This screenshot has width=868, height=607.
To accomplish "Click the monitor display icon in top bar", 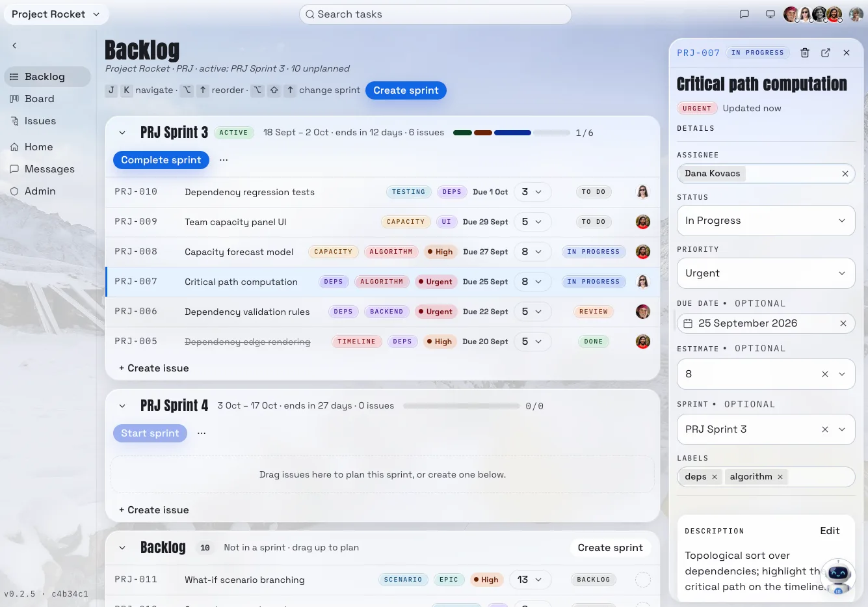I will (x=770, y=14).
